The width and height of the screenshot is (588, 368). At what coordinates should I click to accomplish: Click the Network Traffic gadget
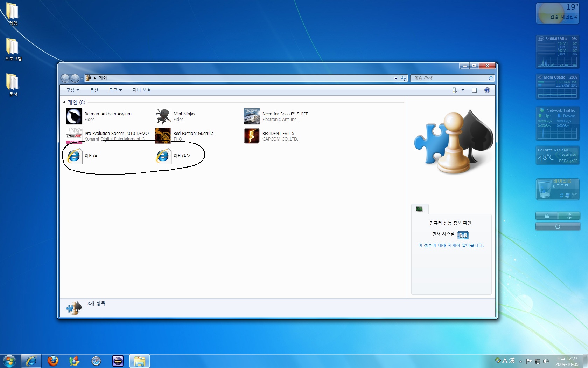tap(558, 123)
